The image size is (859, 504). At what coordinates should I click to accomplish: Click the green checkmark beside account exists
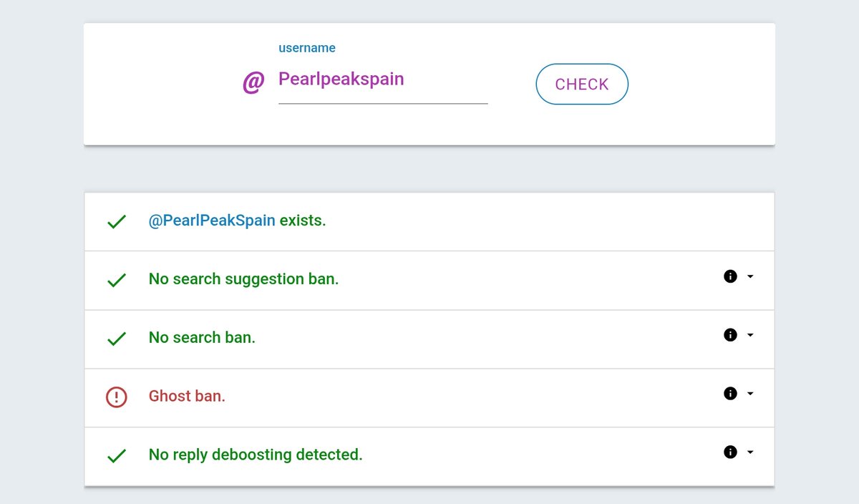[116, 221]
